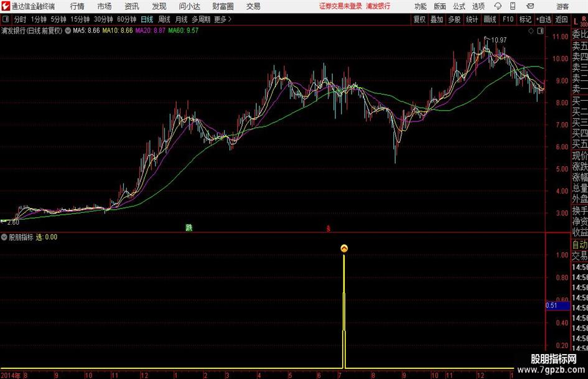Click the 游客 user account label
This screenshot has width=588, height=379.
[x=562, y=6]
